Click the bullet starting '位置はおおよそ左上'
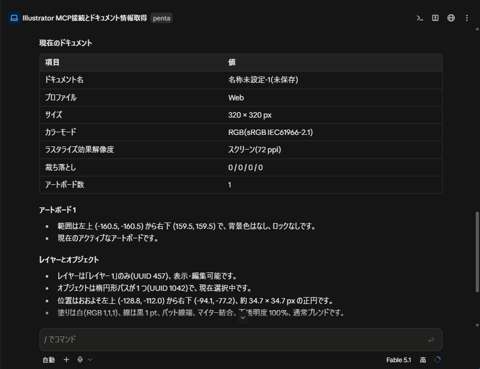 [195, 301]
